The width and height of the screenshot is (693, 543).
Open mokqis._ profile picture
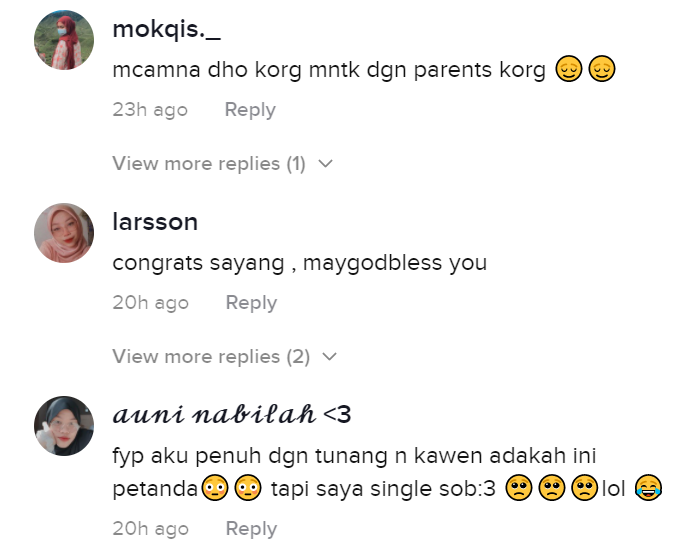click(x=64, y=40)
